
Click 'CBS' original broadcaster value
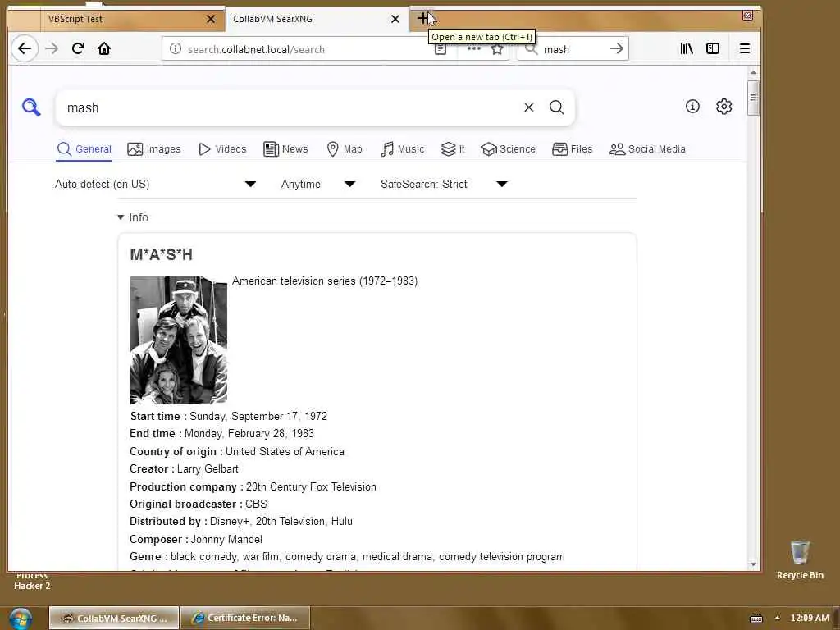[x=256, y=504]
